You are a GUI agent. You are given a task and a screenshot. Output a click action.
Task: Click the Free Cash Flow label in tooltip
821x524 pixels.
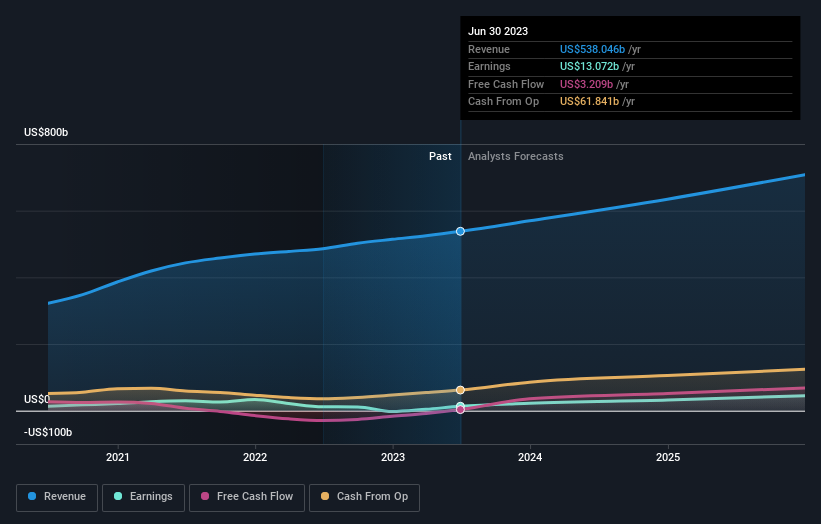point(506,84)
